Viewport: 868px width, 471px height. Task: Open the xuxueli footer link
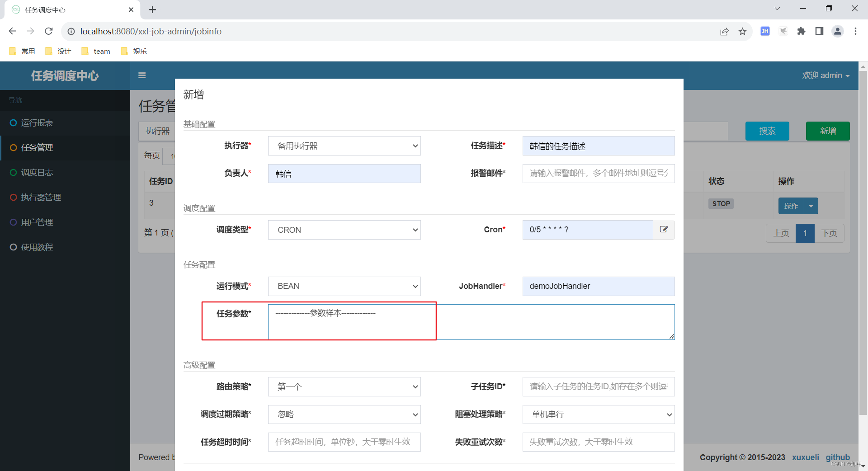tap(805, 457)
